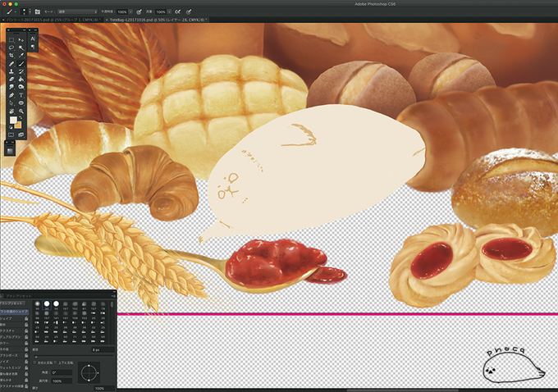The width and height of the screenshot is (558, 392).
Task: Switch to the パンノート20171015.psd document tab
Action: 52,20
